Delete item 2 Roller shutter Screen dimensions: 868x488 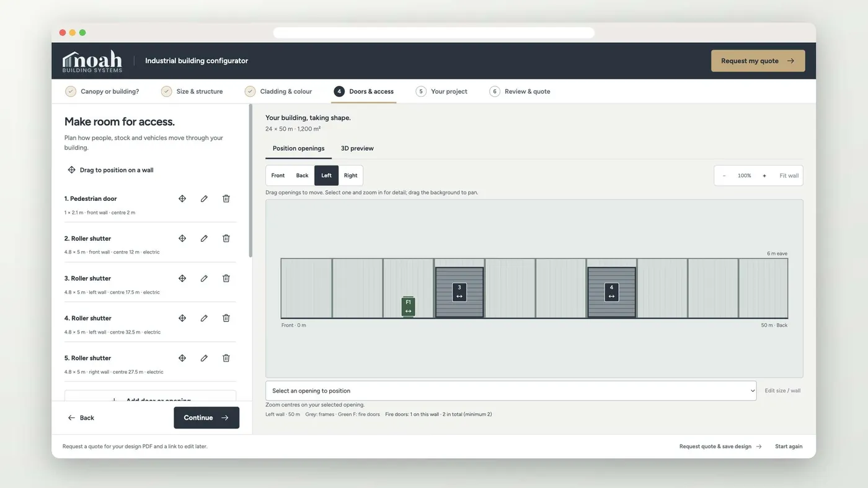pos(226,238)
